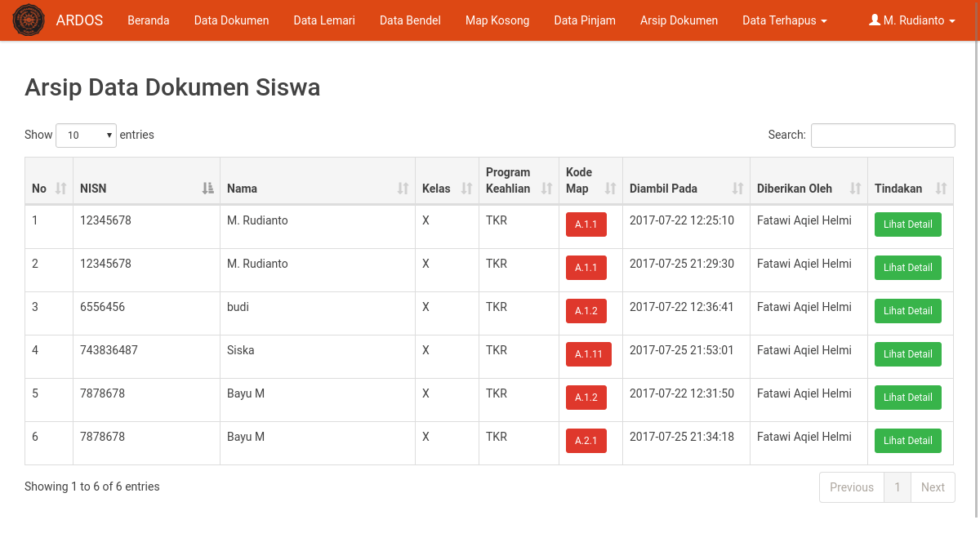The width and height of the screenshot is (980, 551).
Task: Click the Diberikan Oleh column sort icon
Action: point(855,189)
